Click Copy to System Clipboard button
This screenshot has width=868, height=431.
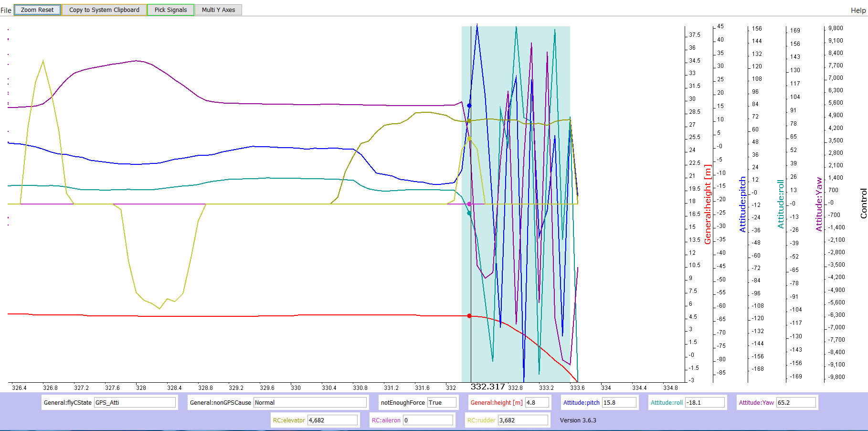(x=104, y=10)
